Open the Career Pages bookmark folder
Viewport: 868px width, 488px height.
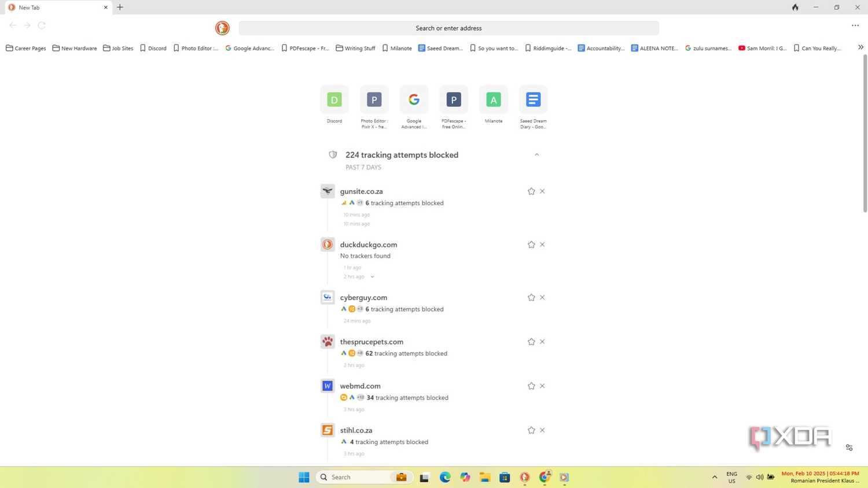(x=26, y=48)
